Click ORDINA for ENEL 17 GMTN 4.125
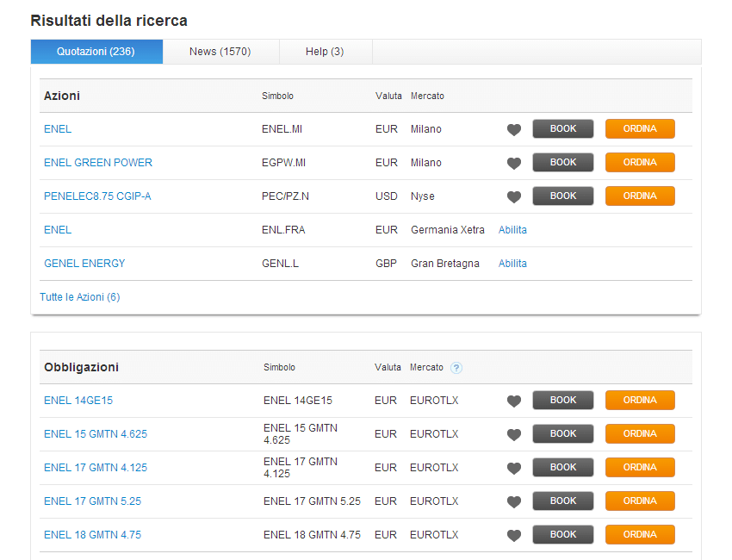 point(640,468)
